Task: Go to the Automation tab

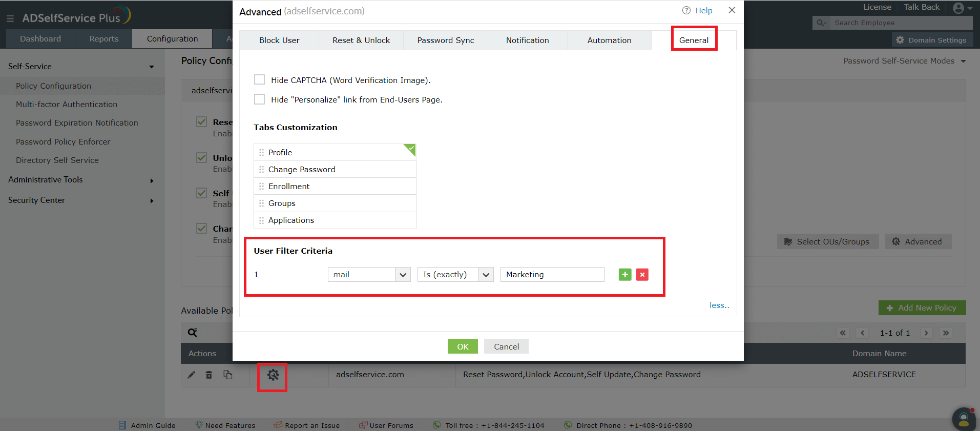Action: tap(610, 40)
